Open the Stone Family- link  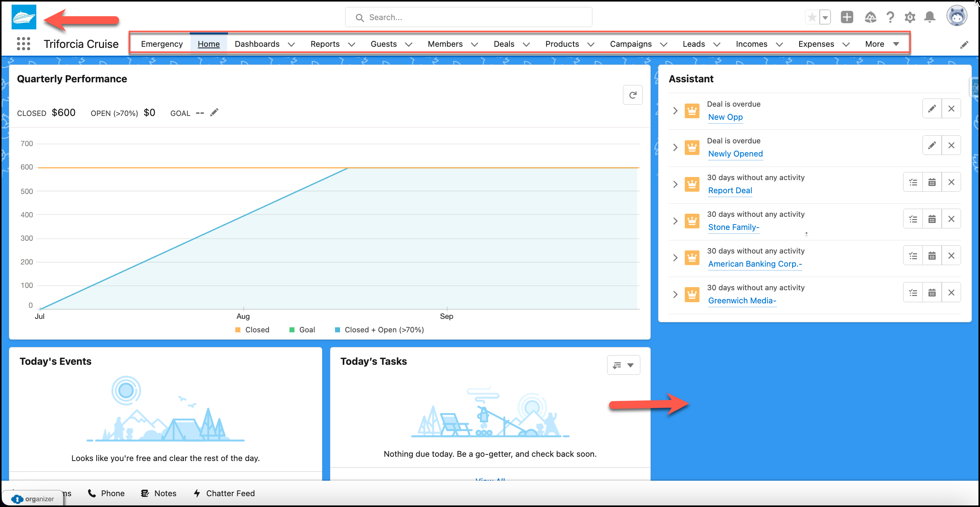pos(733,227)
